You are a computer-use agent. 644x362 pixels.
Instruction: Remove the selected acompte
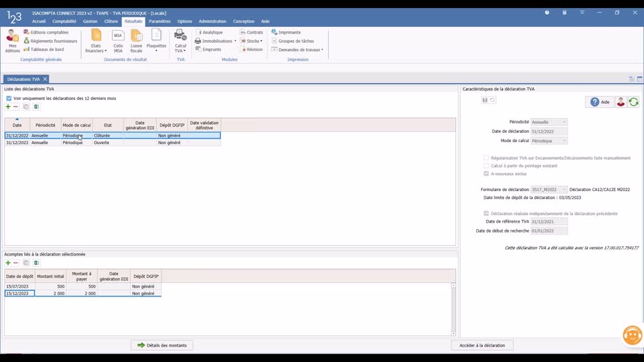coord(15,263)
